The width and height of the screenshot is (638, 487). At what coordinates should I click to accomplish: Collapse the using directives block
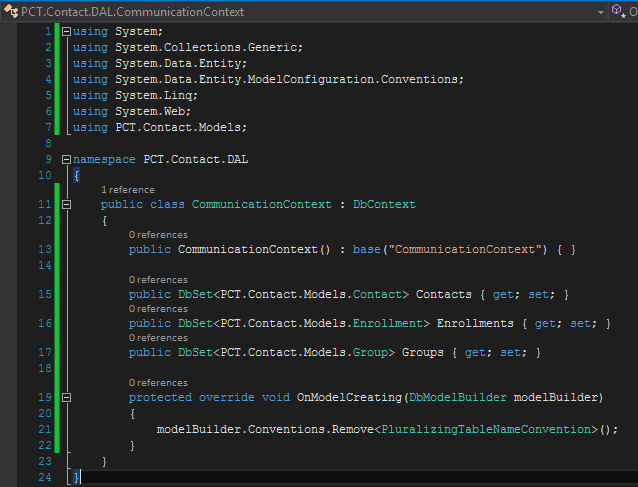[66, 32]
